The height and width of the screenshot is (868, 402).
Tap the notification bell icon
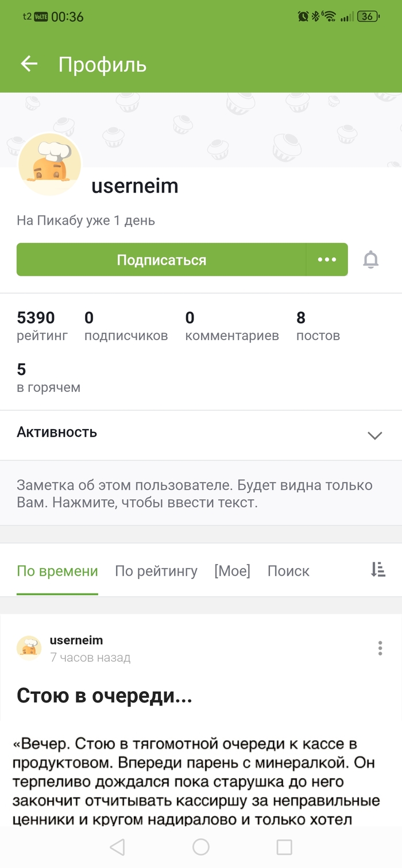[x=371, y=260]
